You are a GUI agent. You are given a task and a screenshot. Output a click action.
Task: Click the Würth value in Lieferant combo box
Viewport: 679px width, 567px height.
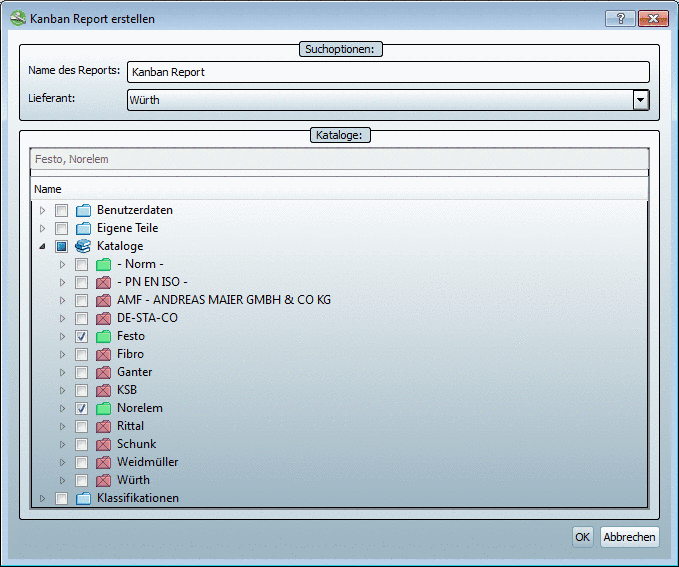click(x=145, y=100)
